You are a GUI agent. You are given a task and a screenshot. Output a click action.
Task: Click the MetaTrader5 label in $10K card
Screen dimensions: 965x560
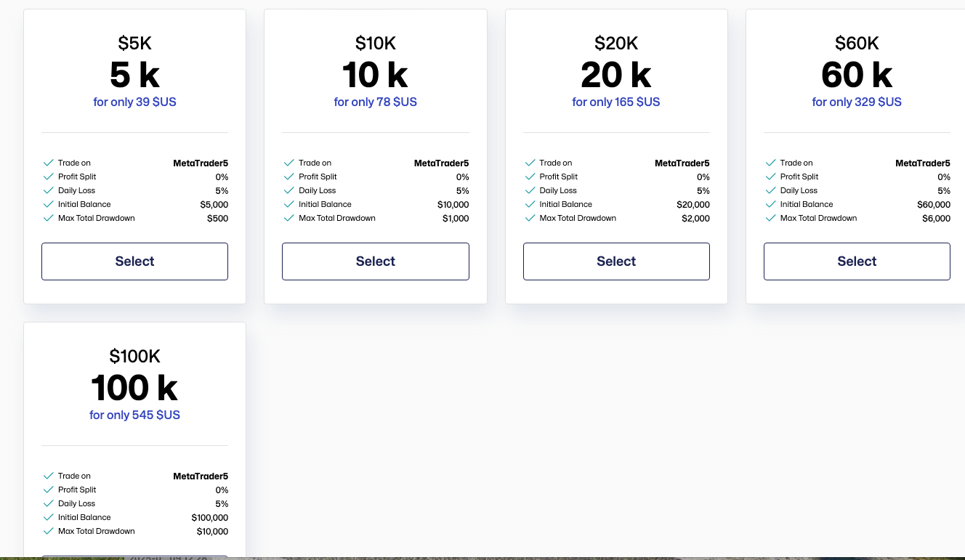pos(441,163)
